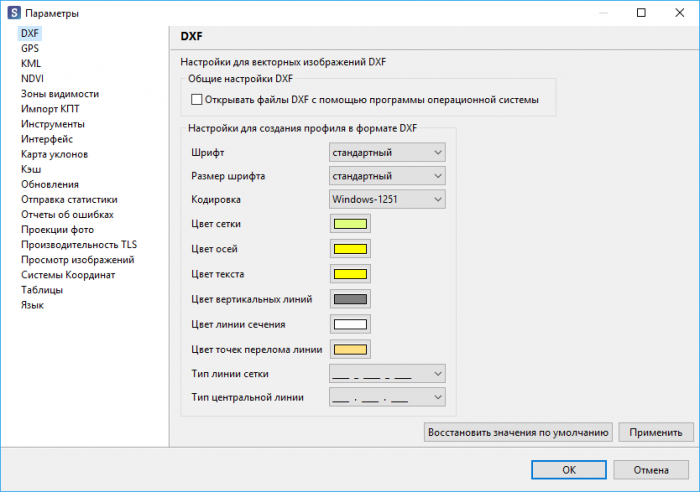
Task: Select Проекции фото category
Action: [57, 230]
